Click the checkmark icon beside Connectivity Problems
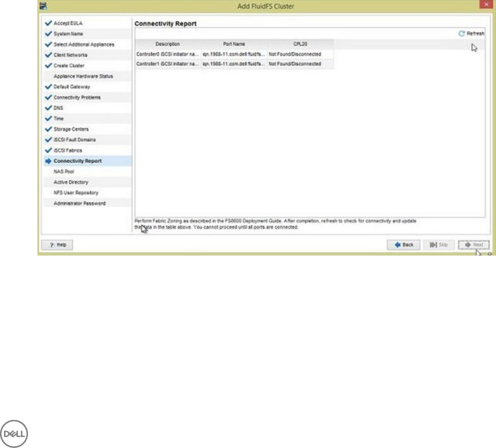 tap(48, 97)
